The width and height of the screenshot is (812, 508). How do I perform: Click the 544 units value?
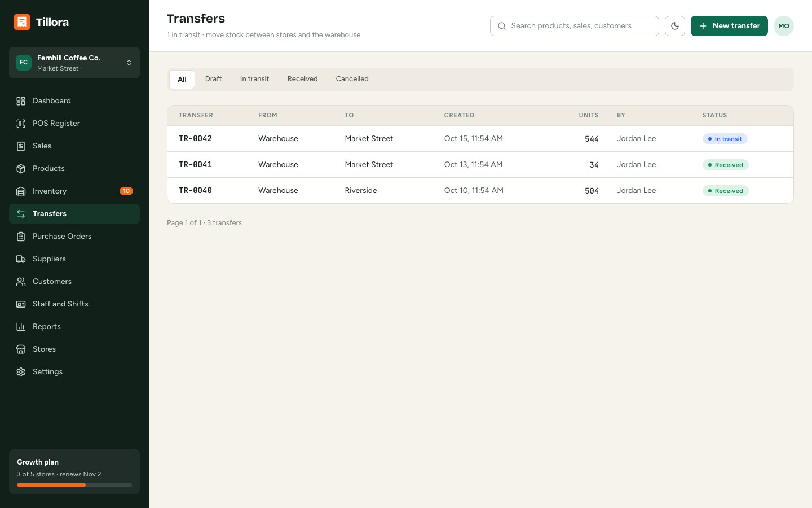pyautogui.click(x=592, y=139)
